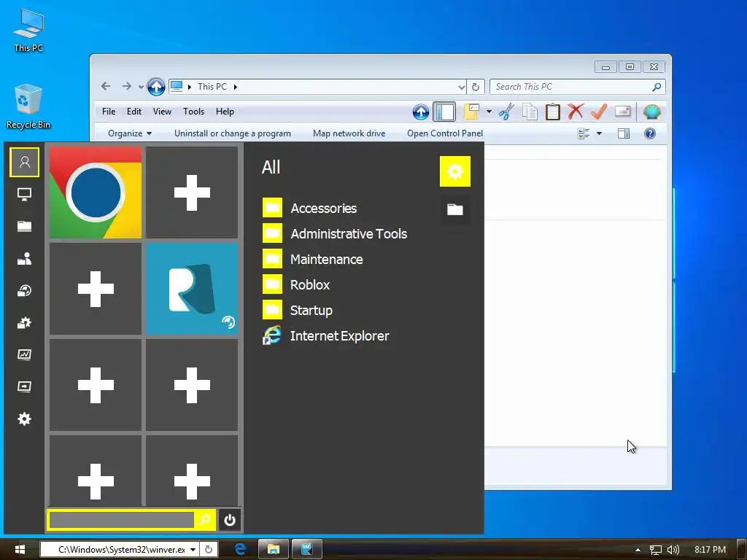Image resolution: width=747 pixels, height=560 pixels.
Task: Click the blue Up button beside address bar
Action: pyautogui.click(x=156, y=87)
